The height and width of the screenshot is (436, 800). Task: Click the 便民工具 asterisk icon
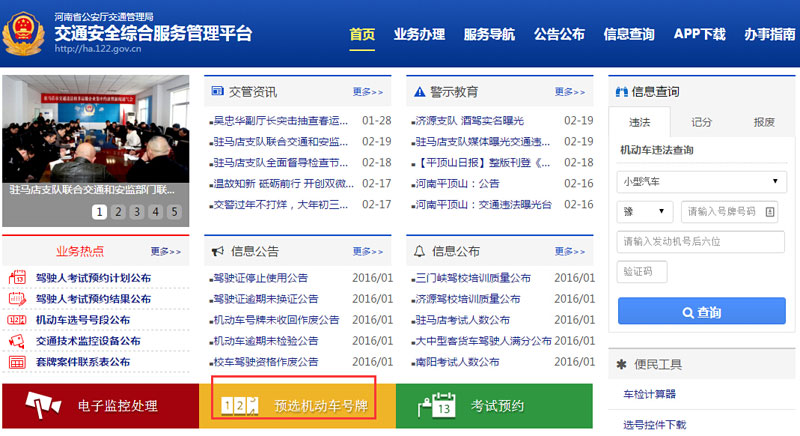click(621, 364)
